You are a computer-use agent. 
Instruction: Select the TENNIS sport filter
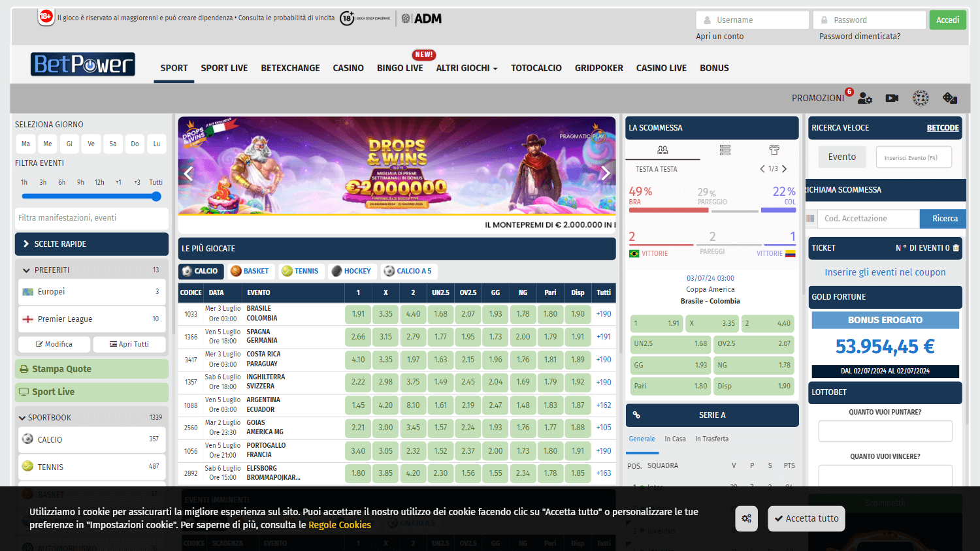[x=300, y=271]
